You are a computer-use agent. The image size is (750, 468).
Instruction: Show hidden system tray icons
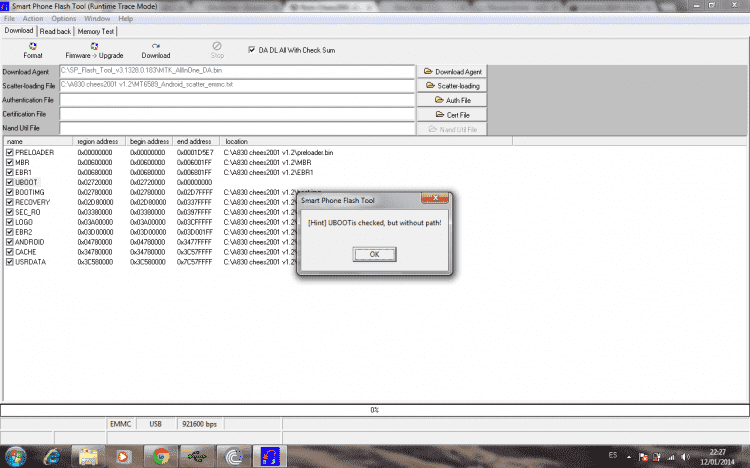tap(629, 457)
